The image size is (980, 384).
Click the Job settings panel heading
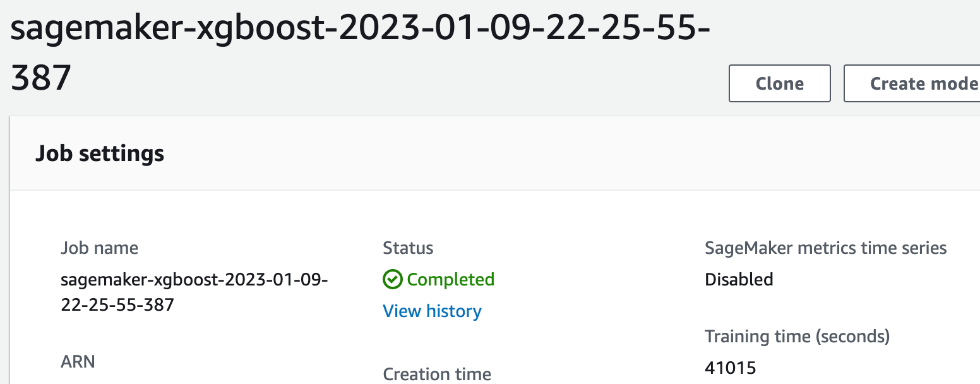pos(100,153)
